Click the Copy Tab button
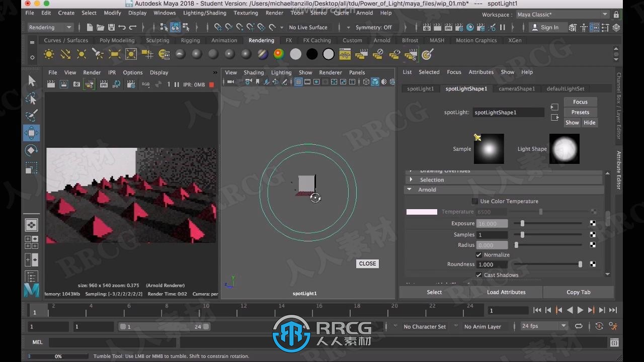The height and width of the screenshot is (362, 644). point(579,292)
